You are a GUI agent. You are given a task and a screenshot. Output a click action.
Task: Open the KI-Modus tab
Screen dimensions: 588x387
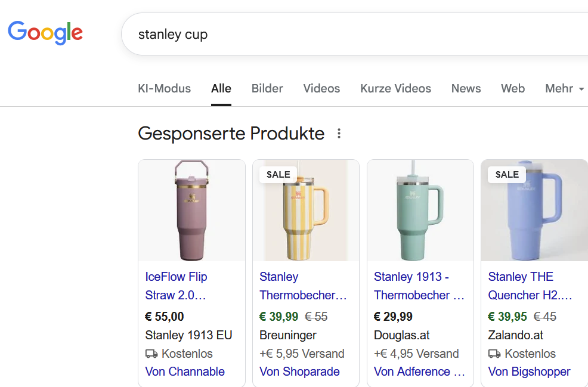(165, 89)
